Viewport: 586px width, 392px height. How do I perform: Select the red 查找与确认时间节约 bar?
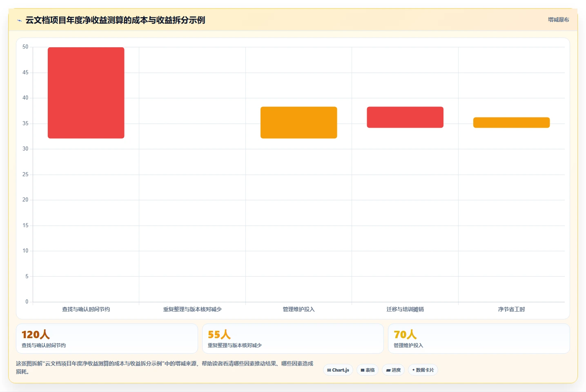[x=86, y=93]
